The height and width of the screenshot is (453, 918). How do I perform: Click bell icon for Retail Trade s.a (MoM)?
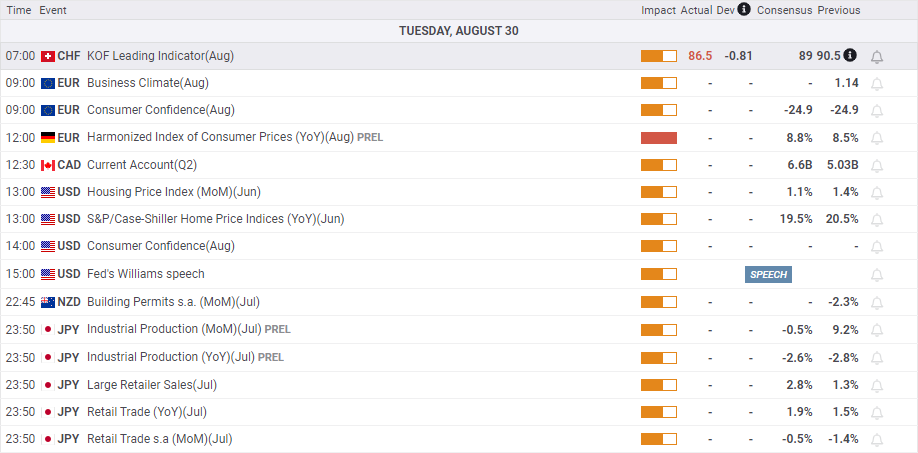876,440
